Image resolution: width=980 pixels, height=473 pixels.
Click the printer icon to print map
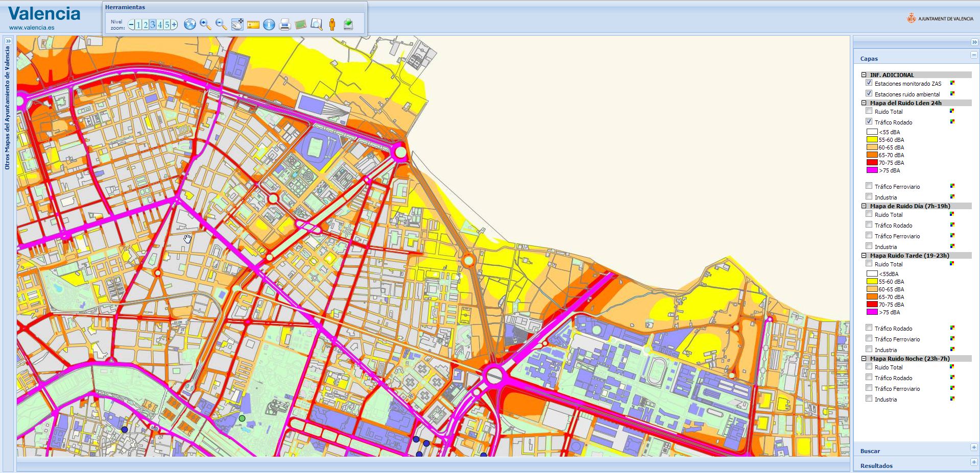coord(285,24)
